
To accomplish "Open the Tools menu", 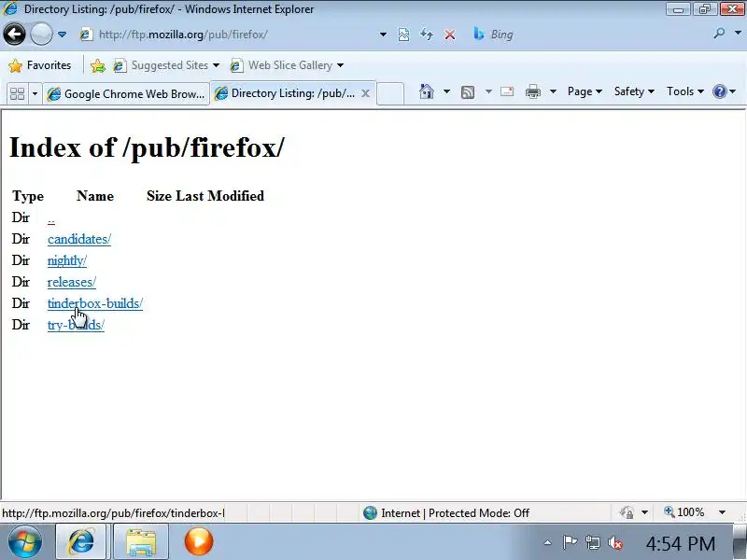I will [685, 91].
